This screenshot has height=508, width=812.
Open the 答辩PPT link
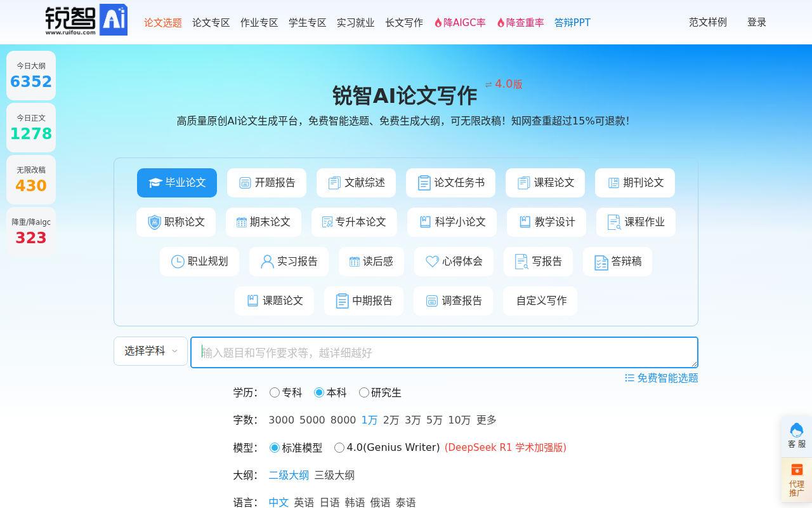(x=572, y=23)
